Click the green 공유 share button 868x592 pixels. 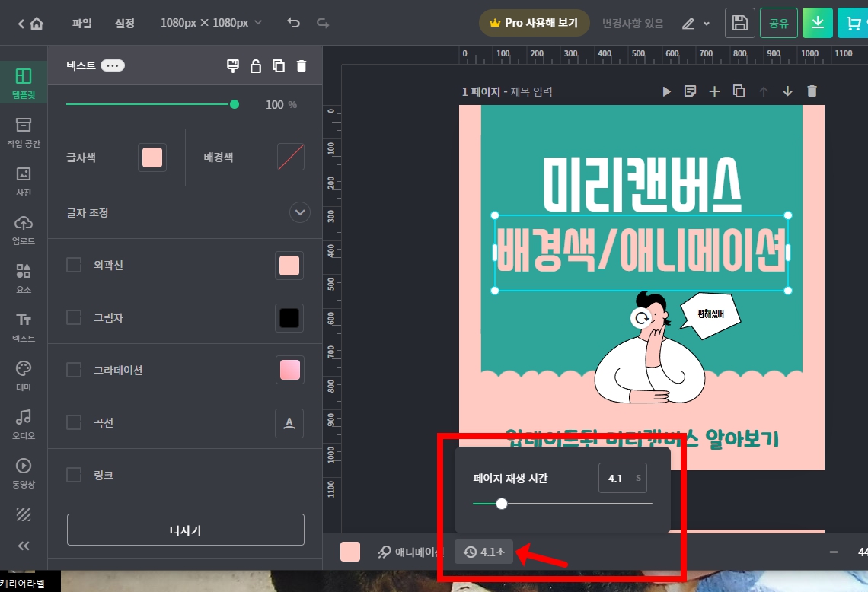[778, 23]
